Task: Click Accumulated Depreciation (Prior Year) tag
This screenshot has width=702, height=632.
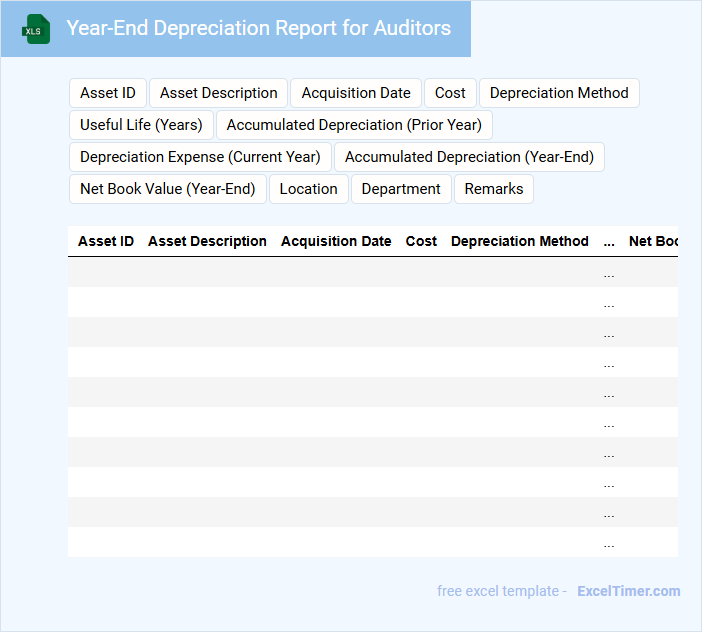Action: pyautogui.click(x=354, y=125)
